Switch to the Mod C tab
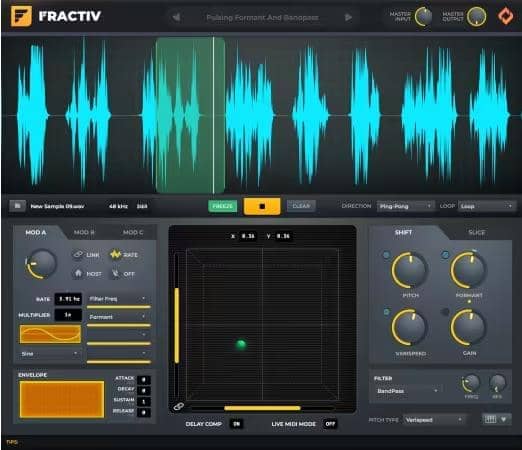 133,232
